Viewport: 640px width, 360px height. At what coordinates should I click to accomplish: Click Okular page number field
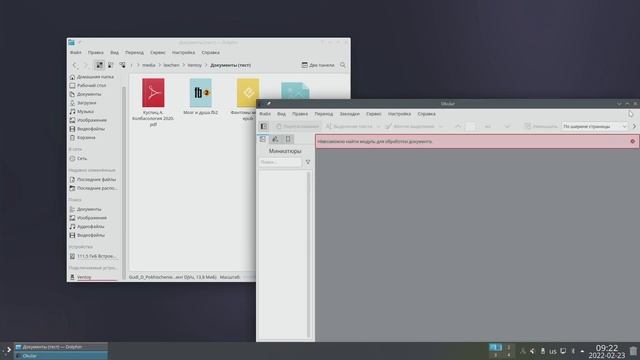[x=470, y=127]
